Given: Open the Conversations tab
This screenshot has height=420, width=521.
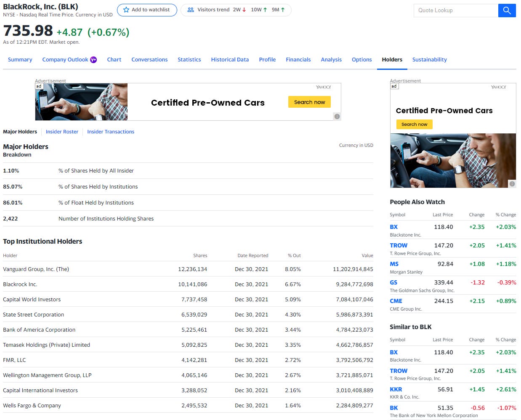Looking at the screenshot, I should pyautogui.click(x=149, y=60).
